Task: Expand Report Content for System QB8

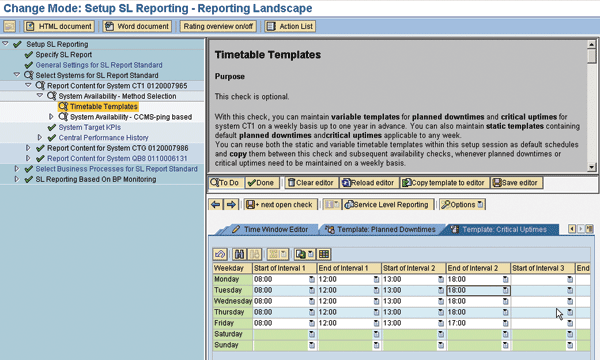Action: [x=28, y=158]
